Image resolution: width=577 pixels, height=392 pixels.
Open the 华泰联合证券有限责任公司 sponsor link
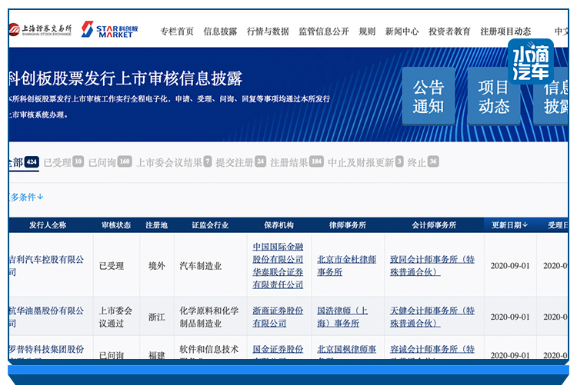(278, 278)
